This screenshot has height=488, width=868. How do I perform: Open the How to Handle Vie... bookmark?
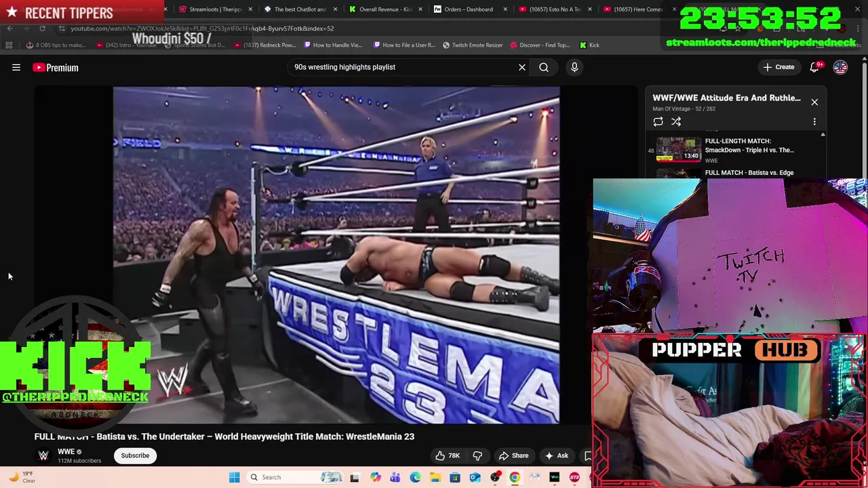point(333,45)
